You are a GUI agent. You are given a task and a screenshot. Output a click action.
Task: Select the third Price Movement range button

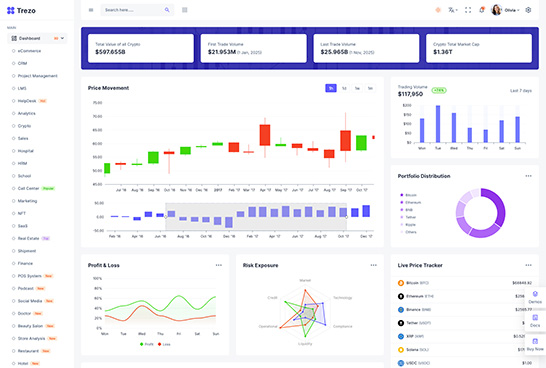(357, 88)
